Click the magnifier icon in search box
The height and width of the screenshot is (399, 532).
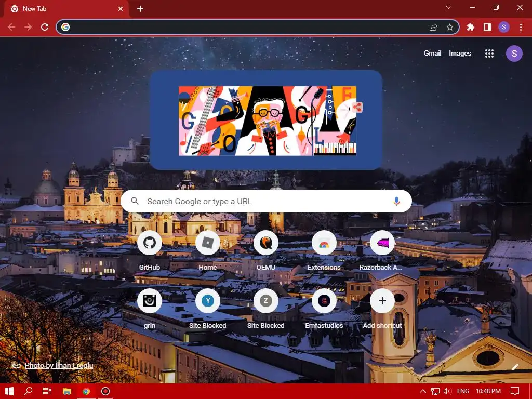pyautogui.click(x=135, y=201)
